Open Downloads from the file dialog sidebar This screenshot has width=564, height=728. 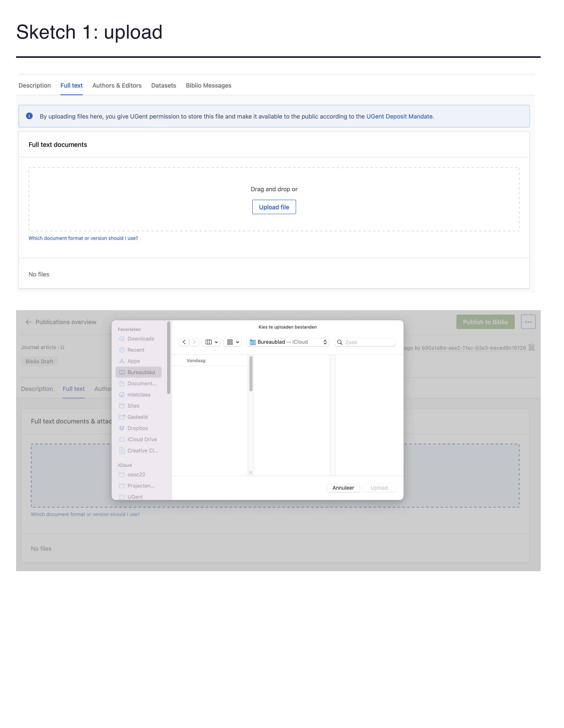(141, 339)
